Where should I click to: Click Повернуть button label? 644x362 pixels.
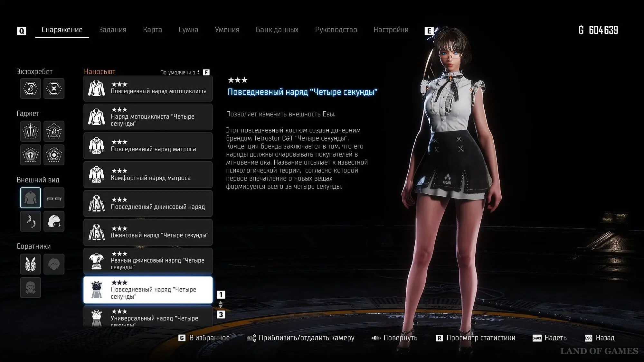click(400, 338)
